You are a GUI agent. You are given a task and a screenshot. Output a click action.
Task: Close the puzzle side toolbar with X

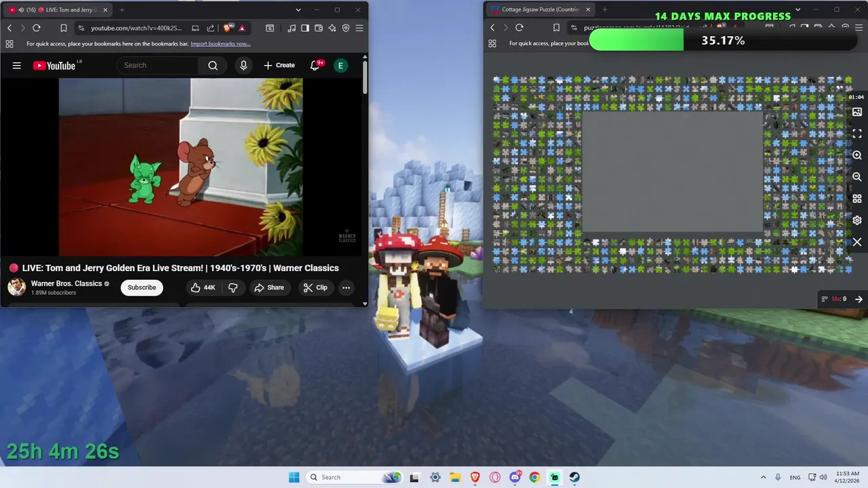click(857, 242)
